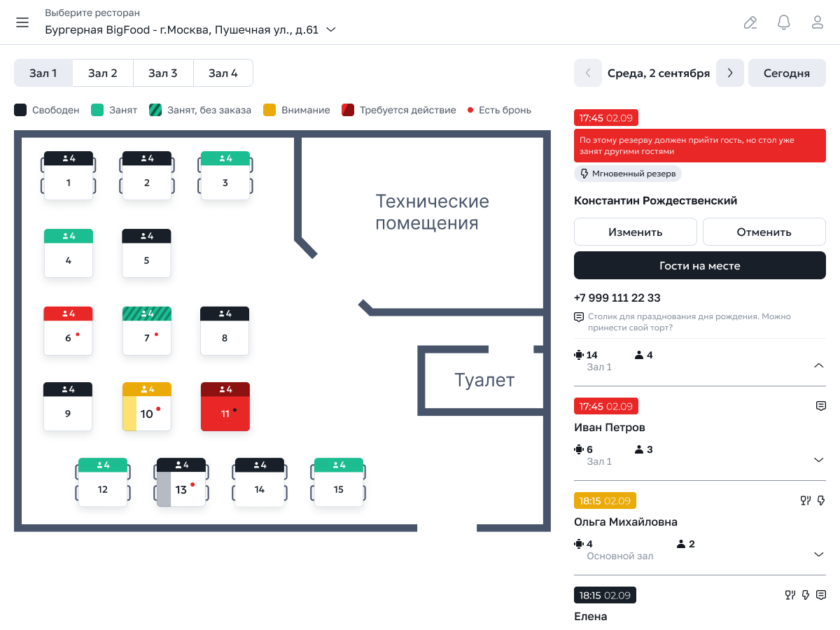Collapse Константин Рождественский reservation details
Image resolution: width=840 pixels, height=630 pixels.
coord(819,365)
